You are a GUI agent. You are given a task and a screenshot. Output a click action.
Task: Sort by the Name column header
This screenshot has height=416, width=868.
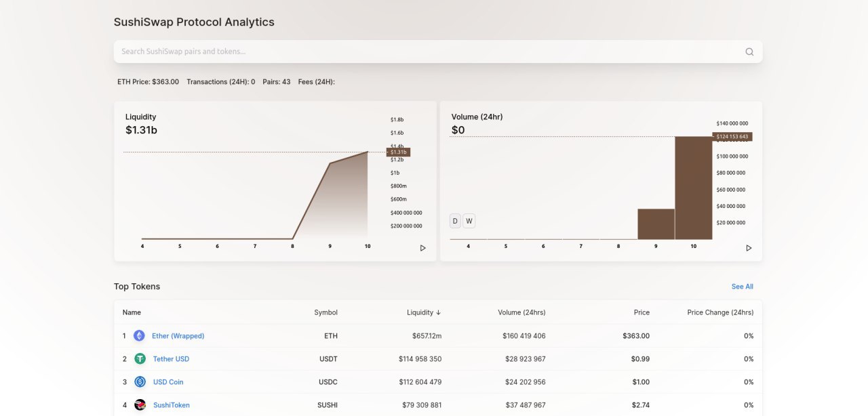(132, 312)
